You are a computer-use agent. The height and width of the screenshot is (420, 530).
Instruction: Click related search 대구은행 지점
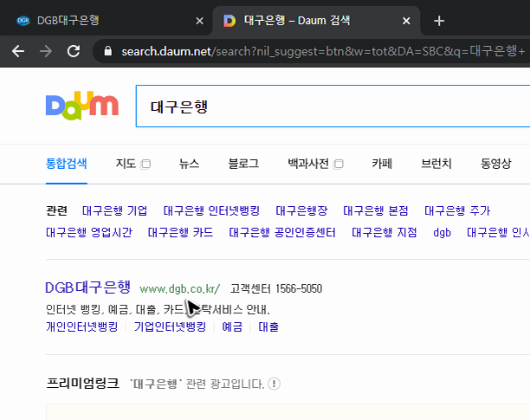pyautogui.click(x=385, y=232)
